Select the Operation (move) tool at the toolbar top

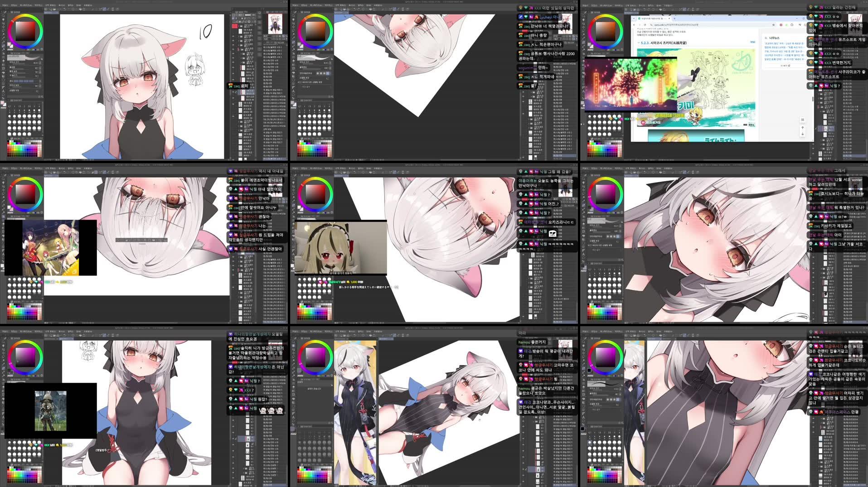(x=3, y=12)
